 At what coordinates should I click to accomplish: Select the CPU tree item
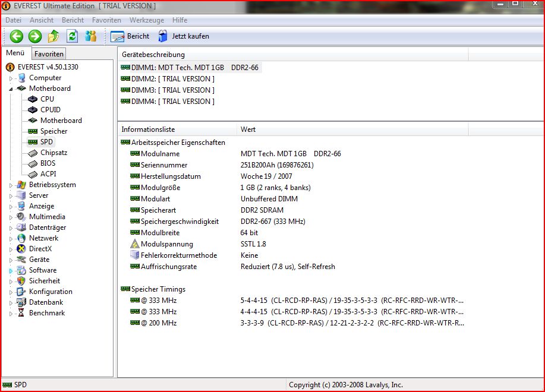tap(47, 99)
